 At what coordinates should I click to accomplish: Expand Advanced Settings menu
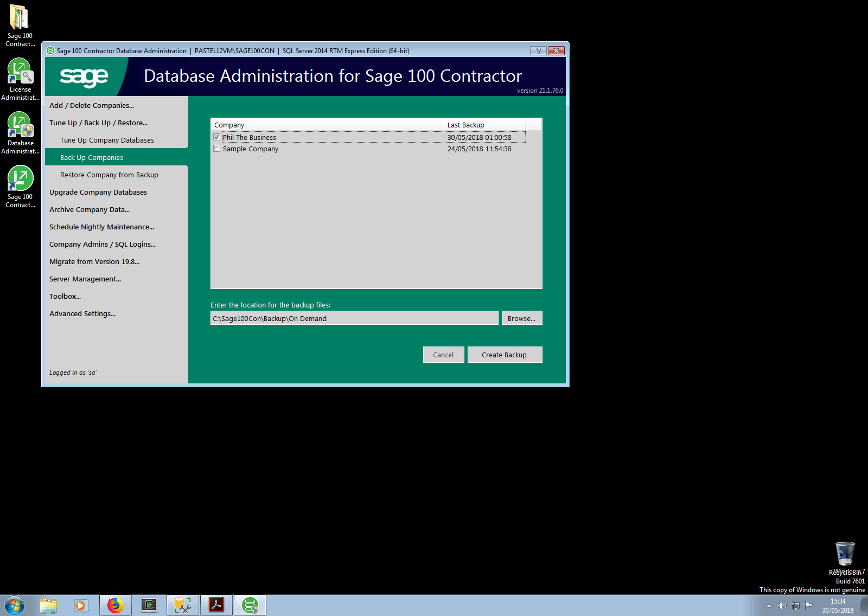(82, 313)
